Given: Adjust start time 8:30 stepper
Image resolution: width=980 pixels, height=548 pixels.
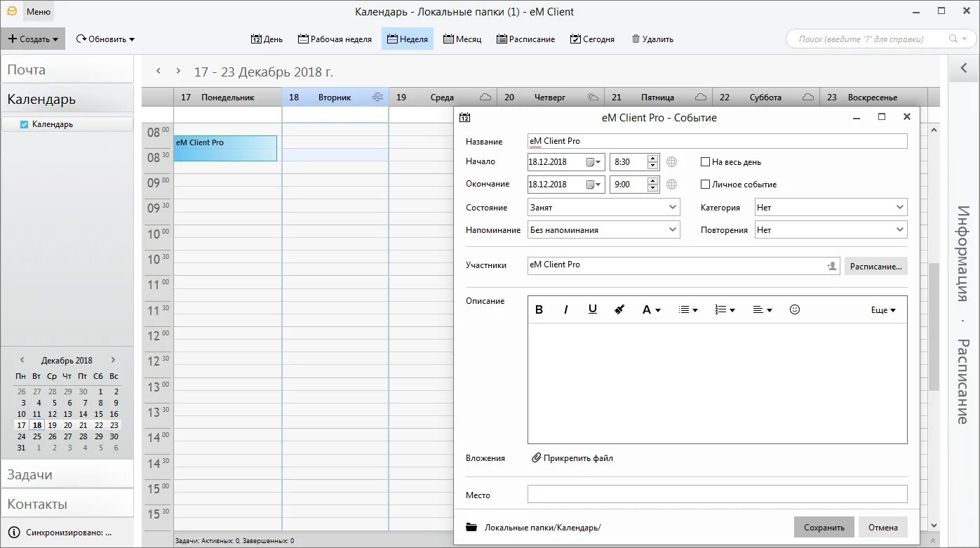Looking at the screenshot, I should click(653, 162).
